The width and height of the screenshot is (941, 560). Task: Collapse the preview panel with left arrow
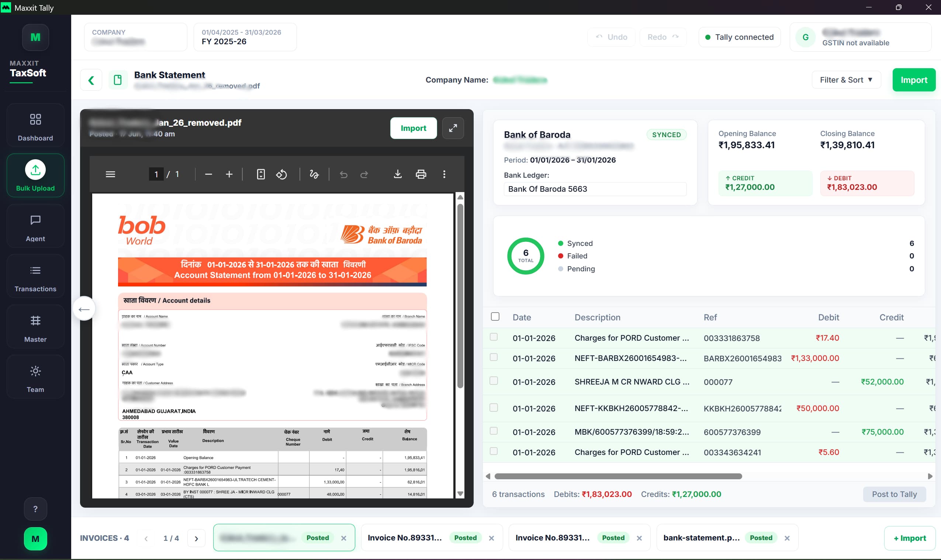84,309
